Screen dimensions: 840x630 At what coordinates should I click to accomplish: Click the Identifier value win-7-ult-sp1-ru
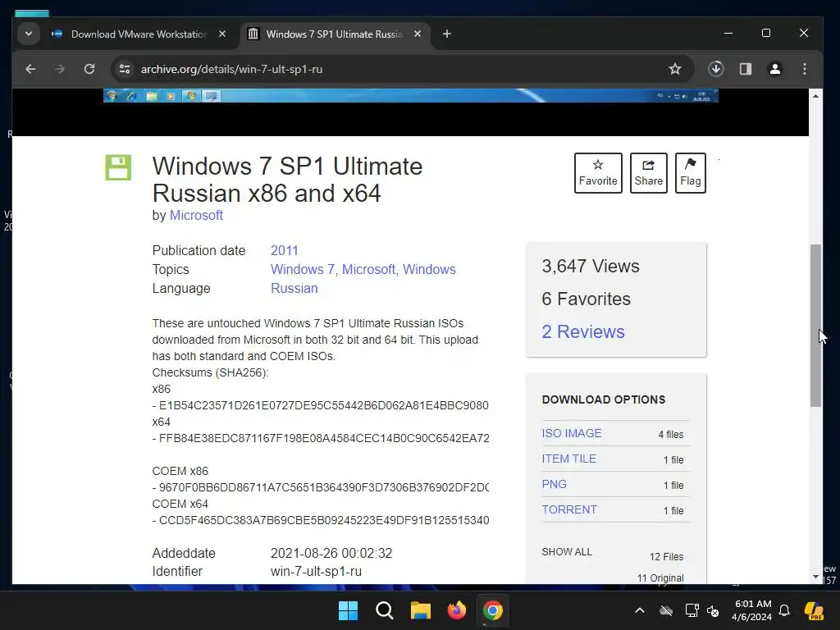pyautogui.click(x=316, y=572)
